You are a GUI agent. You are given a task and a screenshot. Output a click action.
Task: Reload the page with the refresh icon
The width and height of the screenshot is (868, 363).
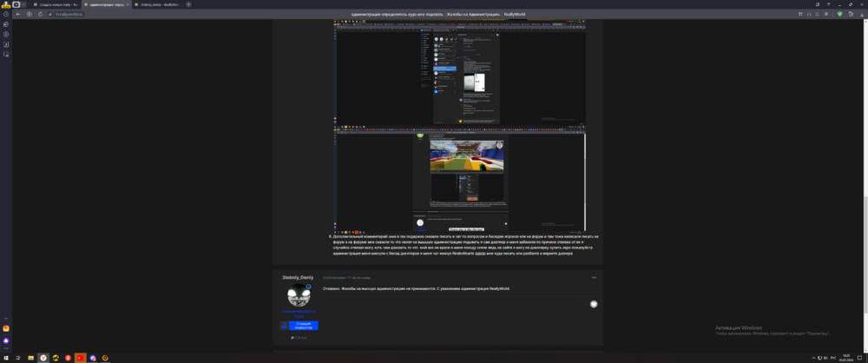tap(41, 14)
